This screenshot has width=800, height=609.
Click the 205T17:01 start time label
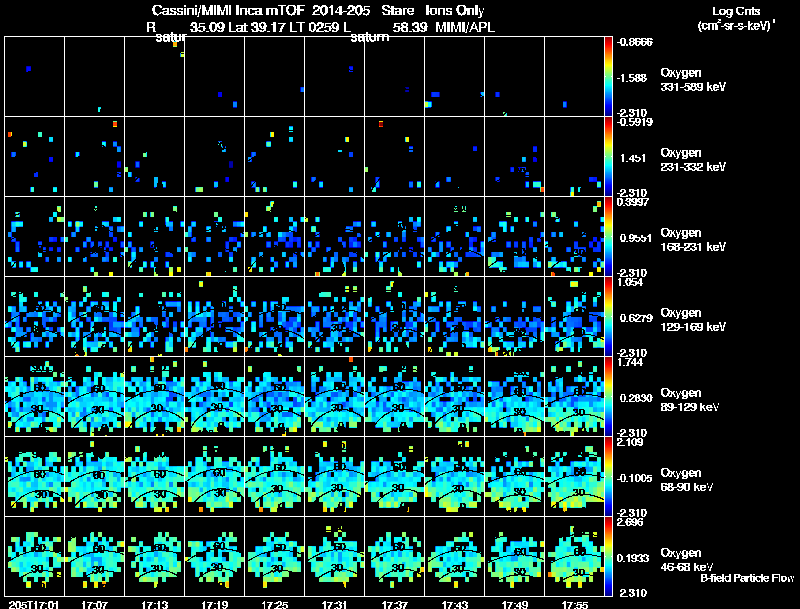click(x=32, y=604)
